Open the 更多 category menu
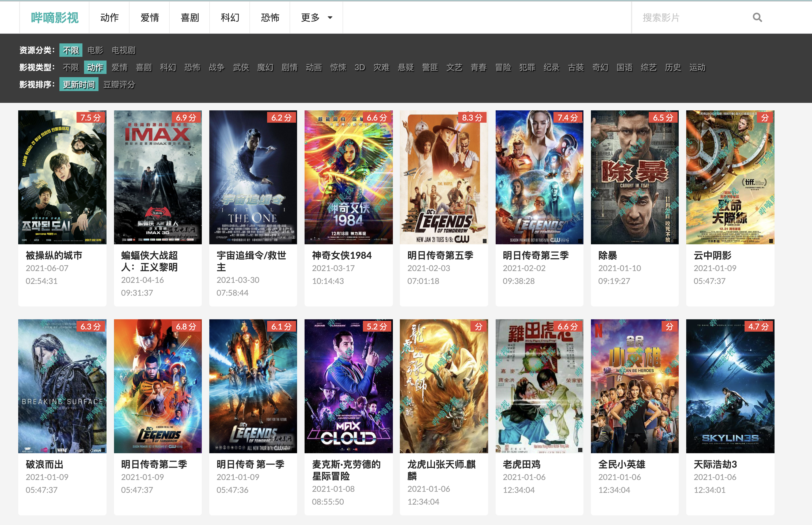 [x=310, y=18]
